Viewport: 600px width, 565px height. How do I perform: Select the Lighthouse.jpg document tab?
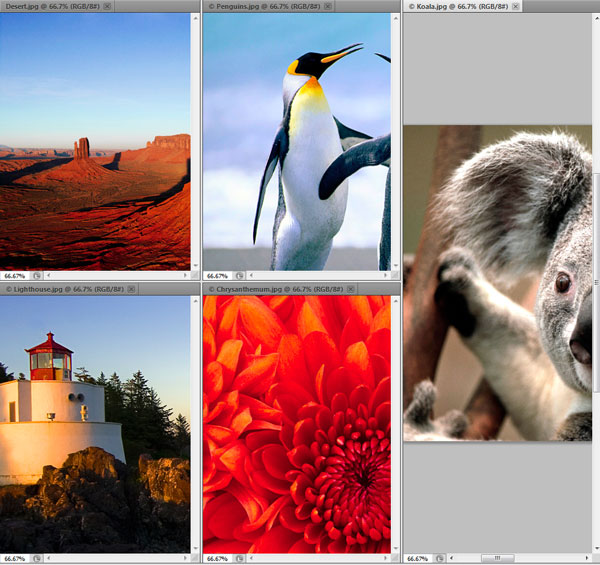(x=58, y=289)
